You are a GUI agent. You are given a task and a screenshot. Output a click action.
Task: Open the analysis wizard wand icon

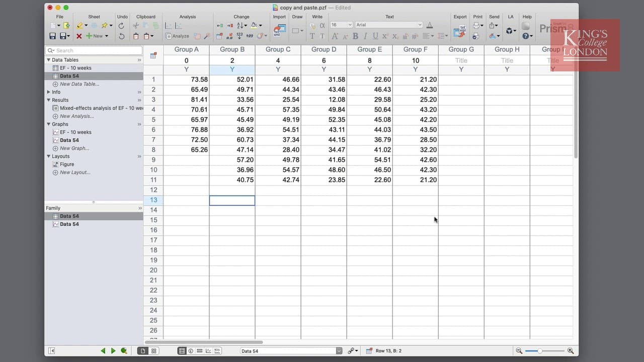pos(206,36)
